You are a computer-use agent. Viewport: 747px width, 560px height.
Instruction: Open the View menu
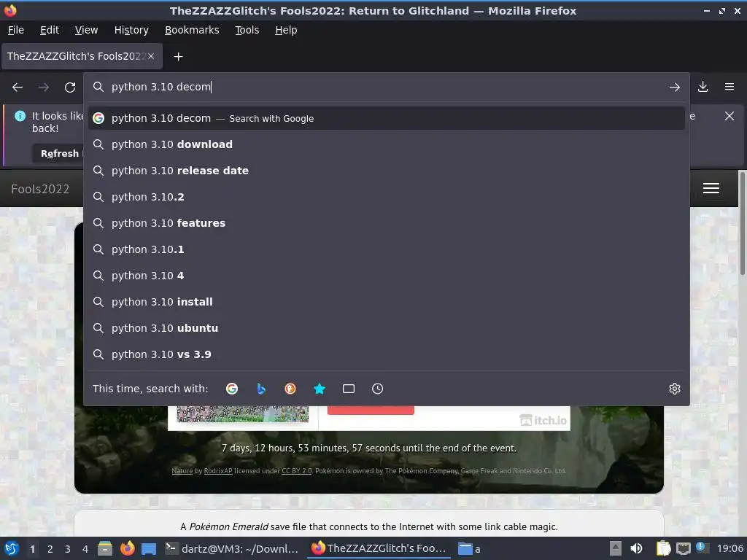[86, 30]
